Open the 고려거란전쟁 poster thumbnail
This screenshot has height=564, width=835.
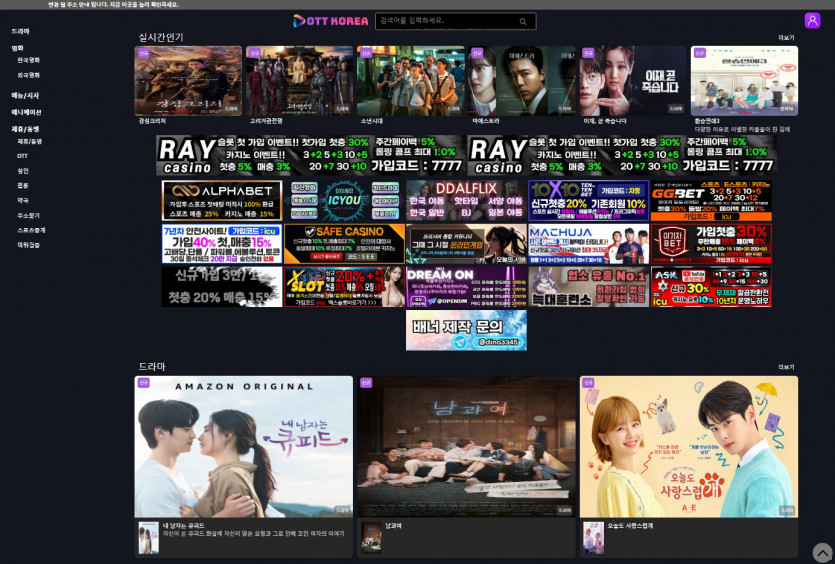299,81
